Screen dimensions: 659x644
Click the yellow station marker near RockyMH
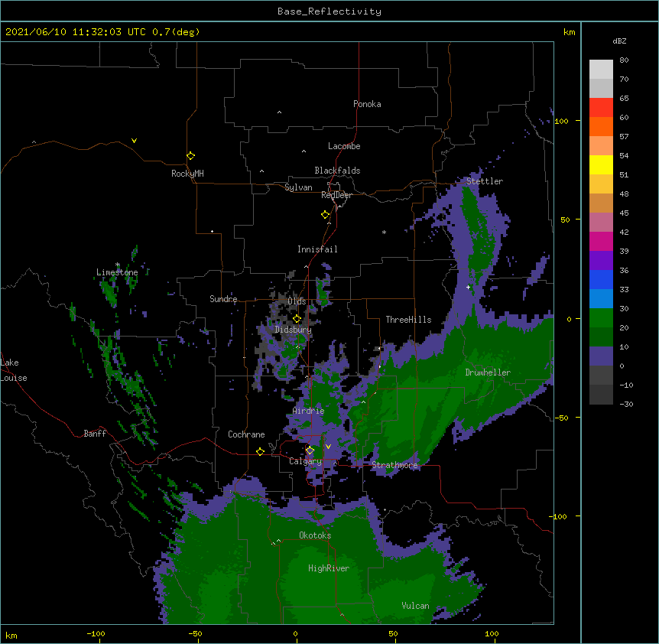190,156
